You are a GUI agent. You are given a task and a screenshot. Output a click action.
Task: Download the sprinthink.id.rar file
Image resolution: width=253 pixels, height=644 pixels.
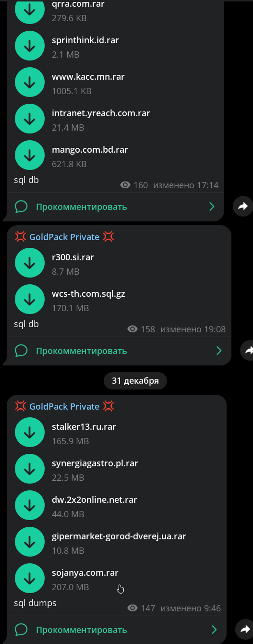click(x=30, y=46)
